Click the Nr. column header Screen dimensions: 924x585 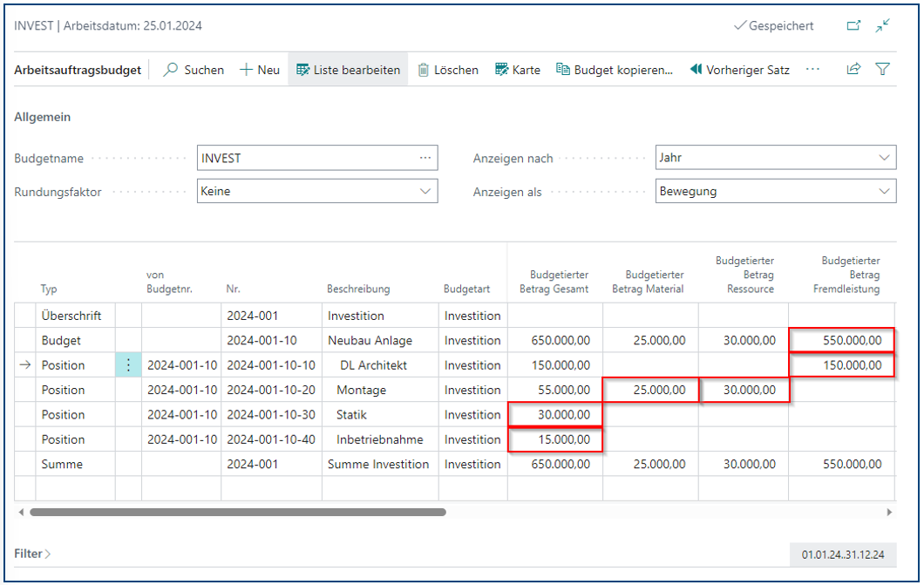coord(233,289)
